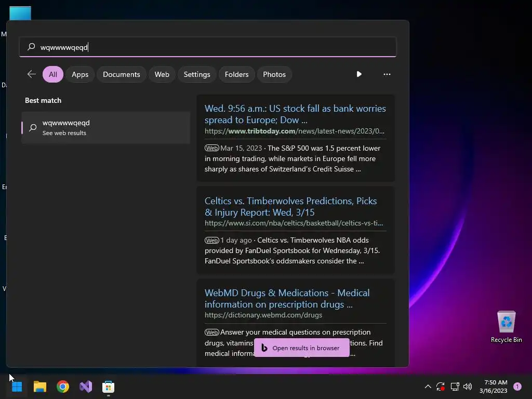This screenshot has height=399, width=532.
Task: Select the All filter tab
Action: [x=53, y=74]
